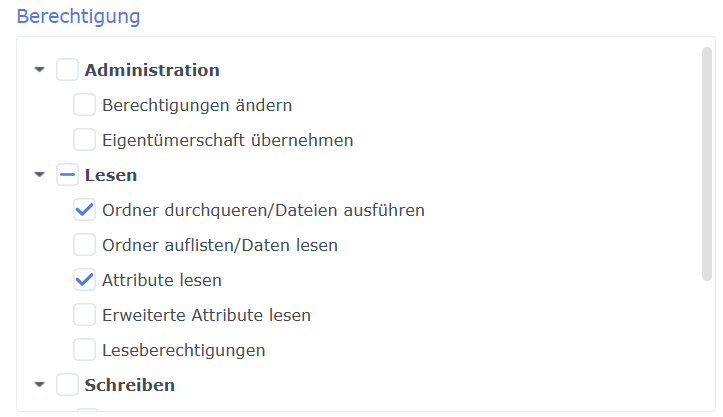Collapse the Lesen permission group arrow

pos(40,175)
